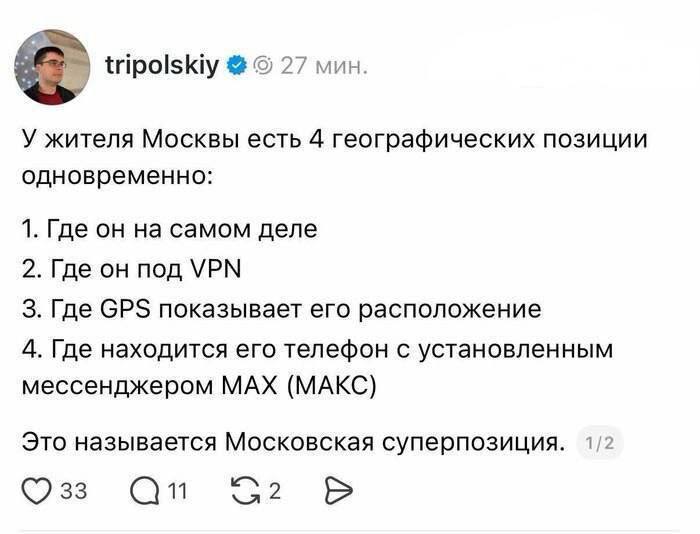Click the line starting "4. Где находится его телефон"

[316, 349]
